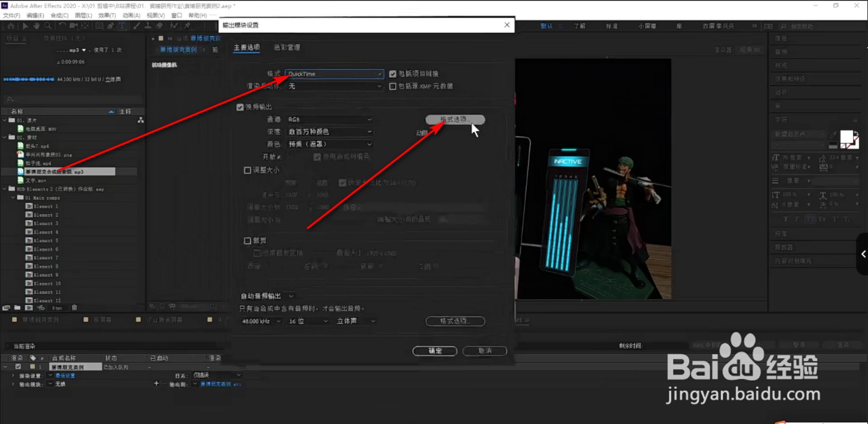The height and width of the screenshot is (424, 868).
Task: Select the Rectangle shape tool
Action: point(99,25)
